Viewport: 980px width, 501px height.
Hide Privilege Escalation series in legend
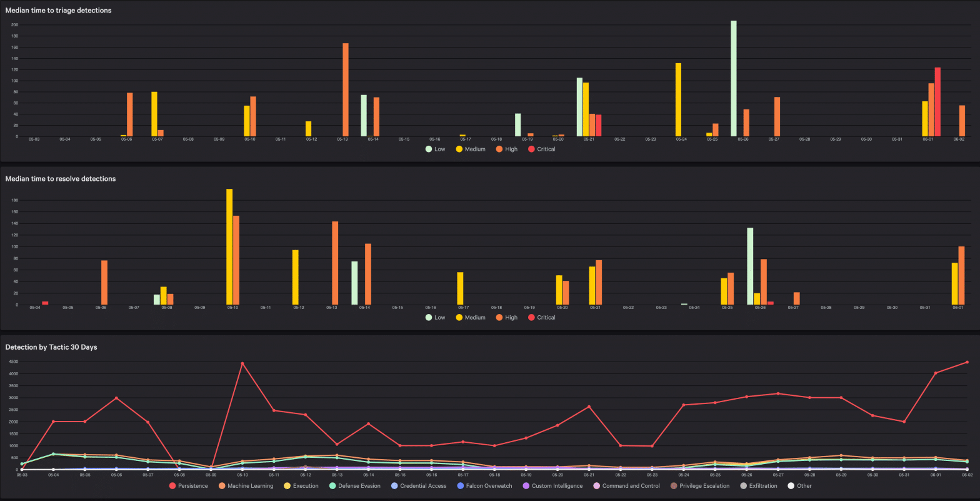coord(699,485)
